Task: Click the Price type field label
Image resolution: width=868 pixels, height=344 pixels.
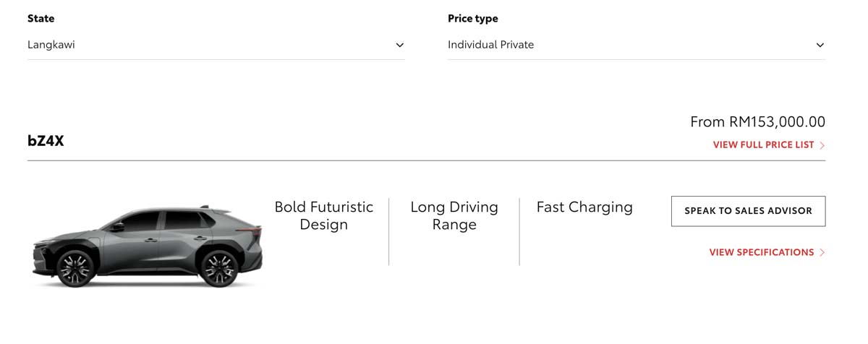Action: (x=473, y=18)
